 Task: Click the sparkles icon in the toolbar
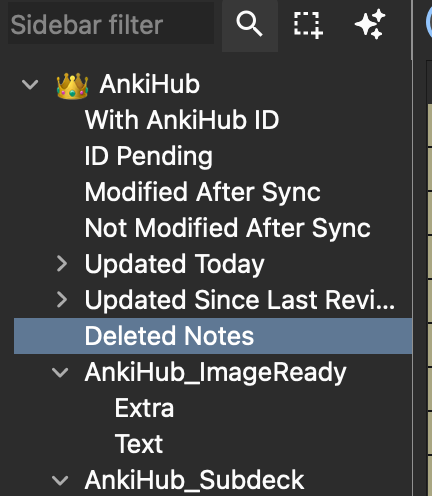(x=370, y=24)
